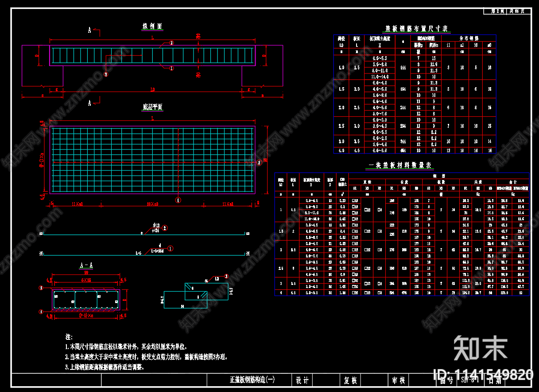
Task: Click the '正盖板钢筋构造(一)' title block text
Action: click(252, 380)
